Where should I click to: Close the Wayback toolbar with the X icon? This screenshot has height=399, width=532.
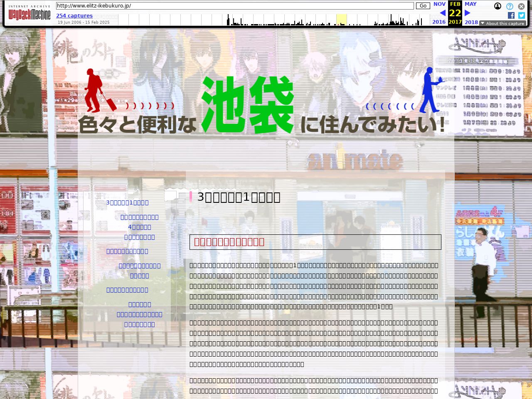click(x=521, y=6)
